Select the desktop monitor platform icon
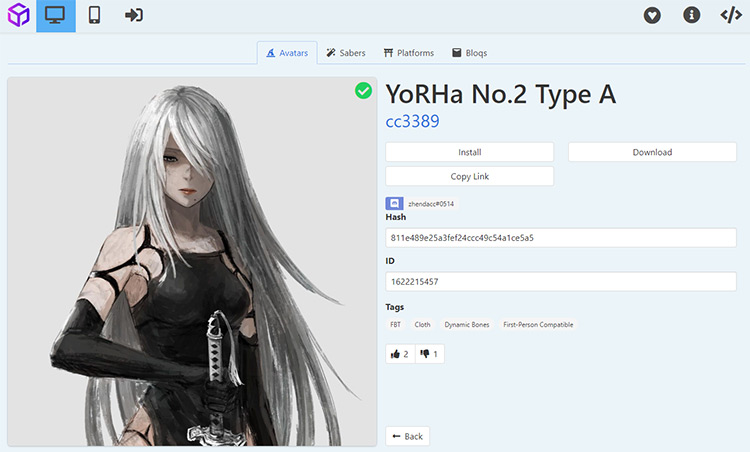The image size is (750, 452). (55, 16)
